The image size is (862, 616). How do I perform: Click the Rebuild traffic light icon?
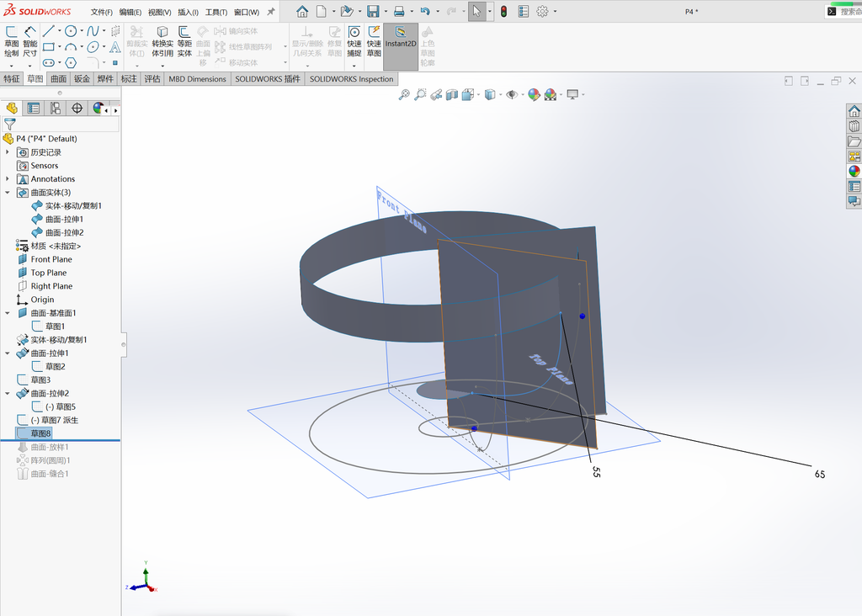pos(503,11)
